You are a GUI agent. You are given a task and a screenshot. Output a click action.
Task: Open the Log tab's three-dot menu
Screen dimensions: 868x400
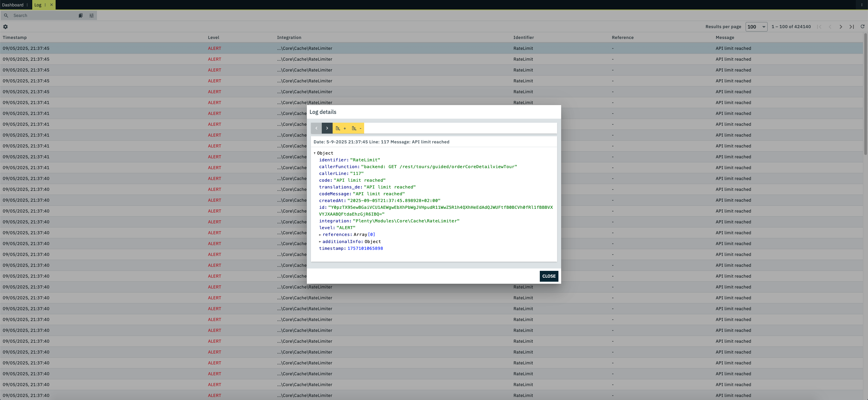[x=45, y=5]
